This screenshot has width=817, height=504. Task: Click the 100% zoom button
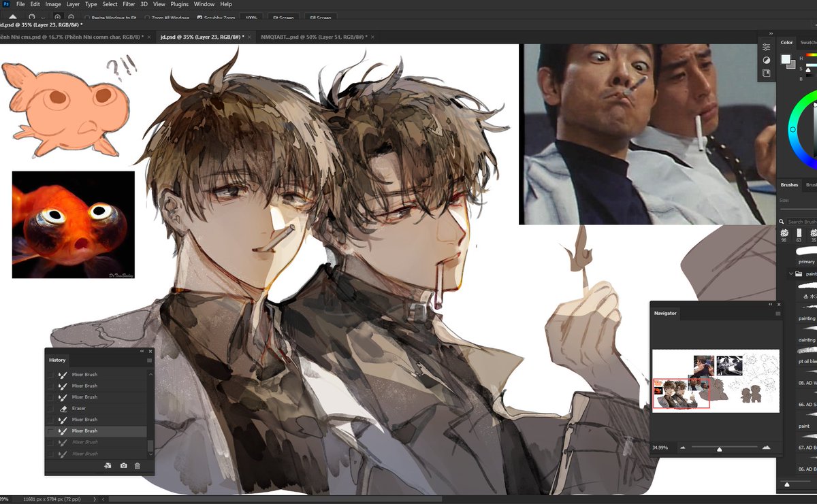click(x=251, y=18)
